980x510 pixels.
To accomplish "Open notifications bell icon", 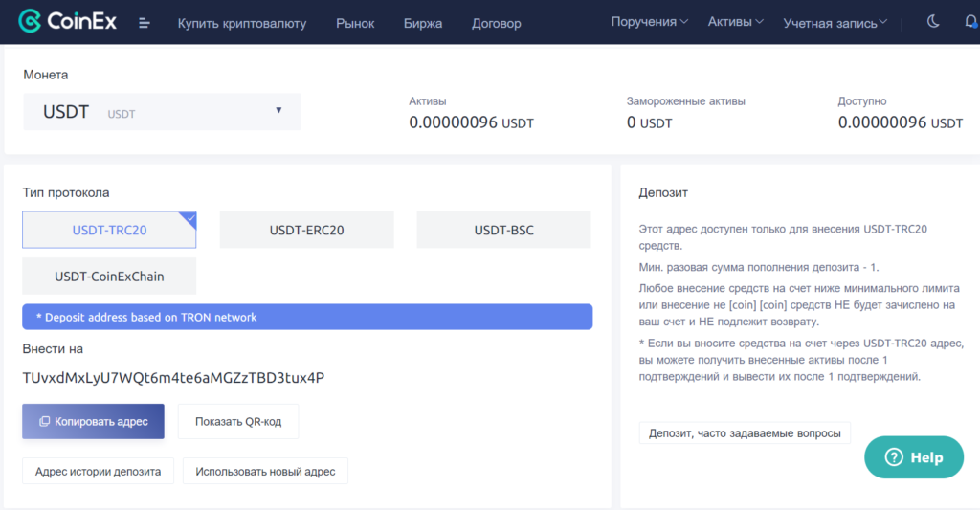I will [971, 22].
